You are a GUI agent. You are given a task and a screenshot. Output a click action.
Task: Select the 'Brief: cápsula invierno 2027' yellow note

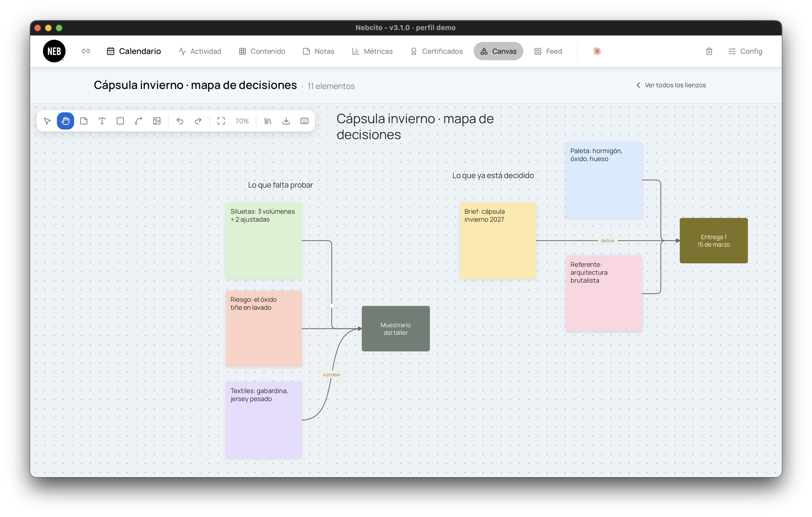(498, 240)
